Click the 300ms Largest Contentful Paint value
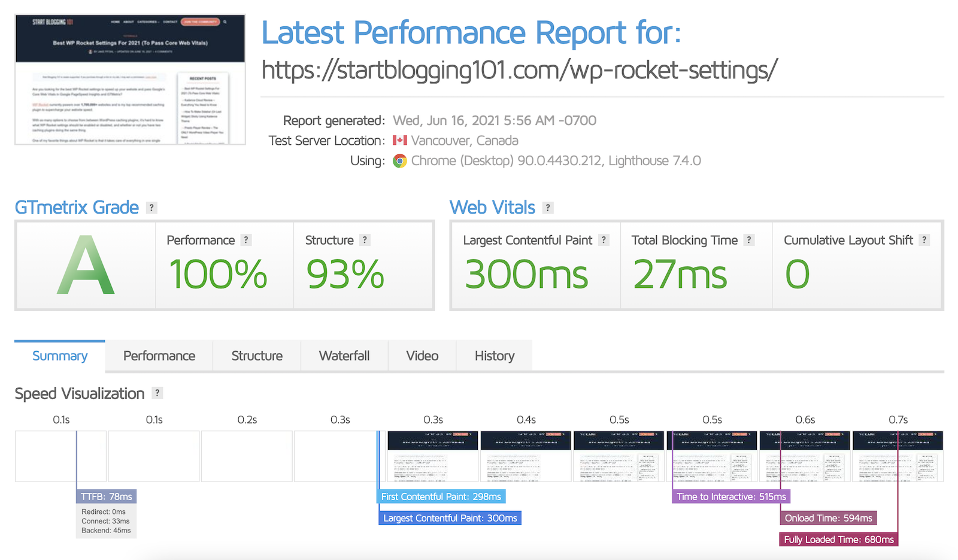958x560 pixels. [526, 275]
